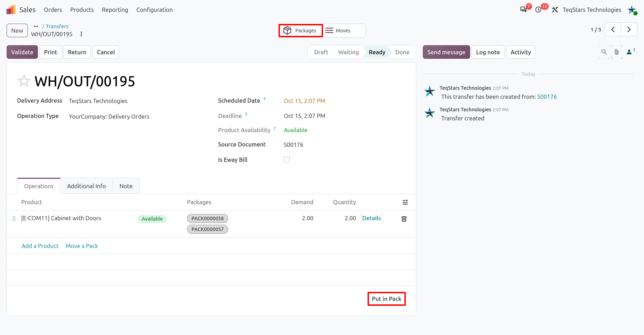The width and height of the screenshot is (644, 335).
Task: Open the Sales app home icon
Action: click(x=11, y=10)
